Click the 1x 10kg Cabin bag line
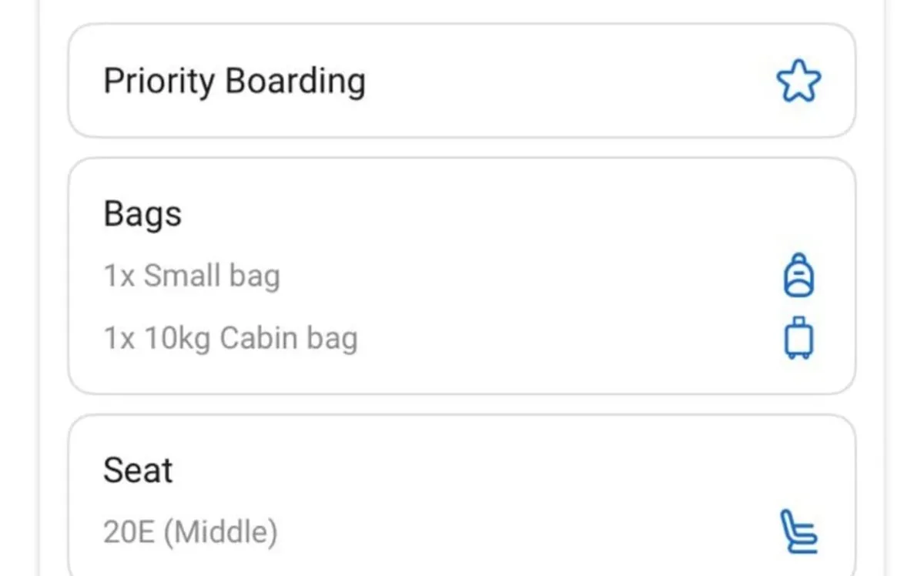Image resolution: width=924 pixels, height=576 pixels. [x=230, y=338]
